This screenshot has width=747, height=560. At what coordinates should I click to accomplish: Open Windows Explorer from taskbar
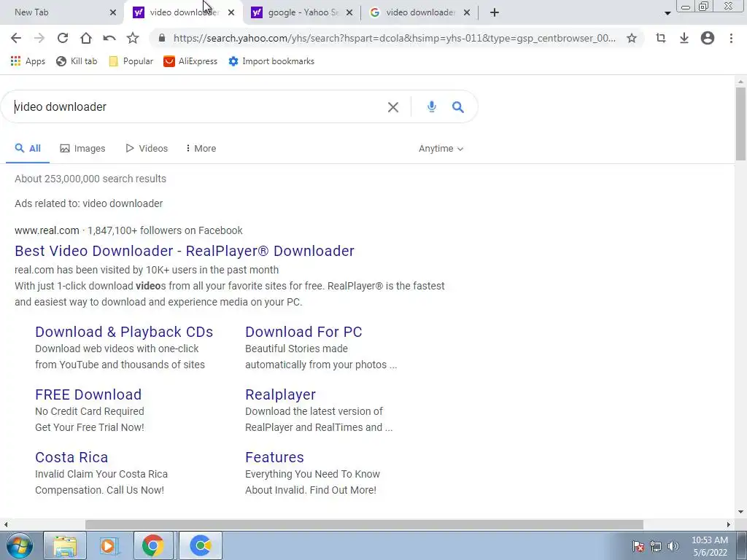pos(65,545)
